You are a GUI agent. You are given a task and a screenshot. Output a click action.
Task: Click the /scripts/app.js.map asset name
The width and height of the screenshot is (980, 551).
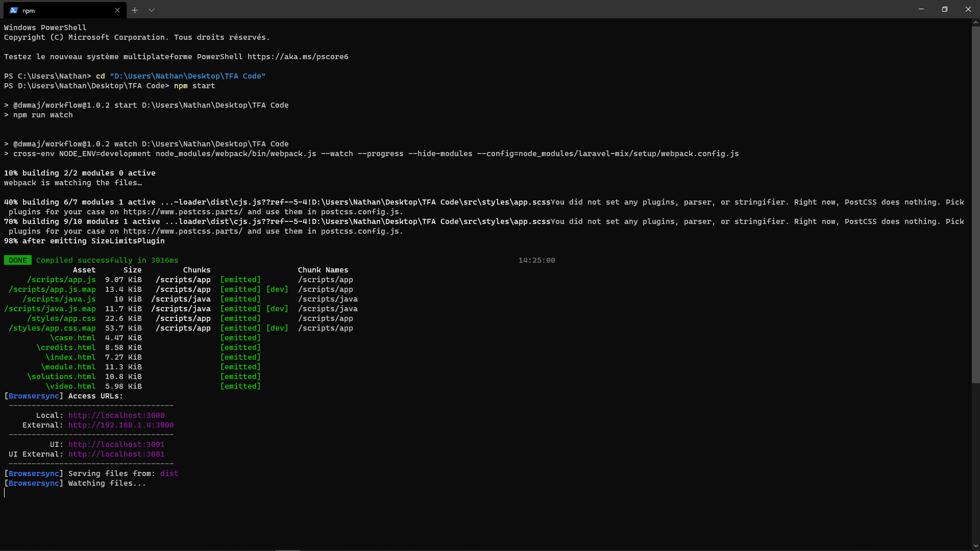tap(52, 289)
